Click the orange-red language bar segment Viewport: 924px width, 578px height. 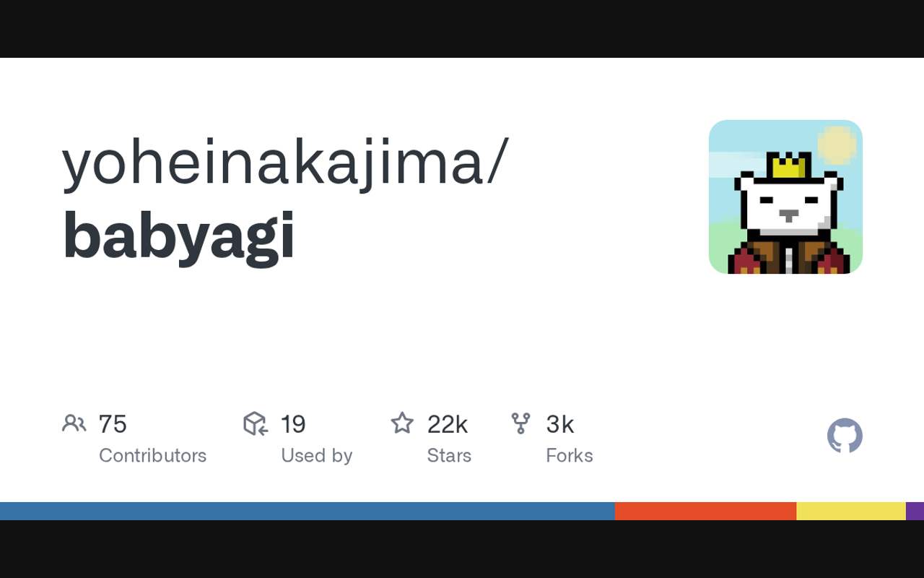coord(705,511)
